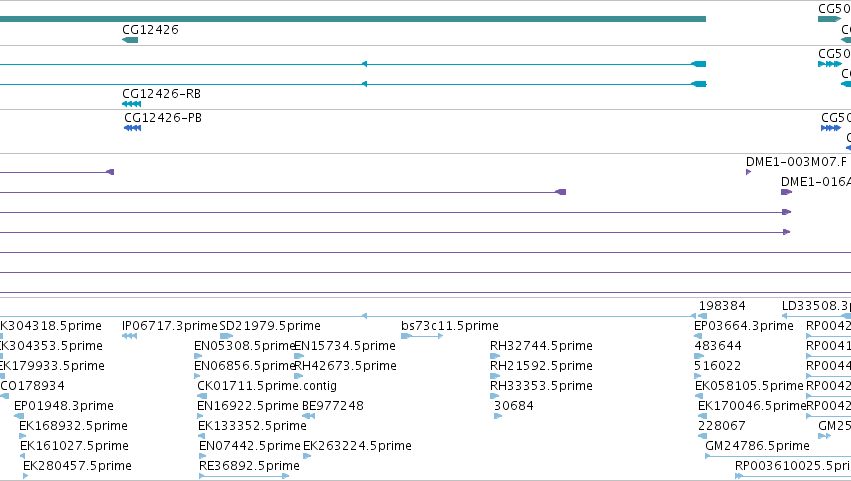Click the CO178934 EST label
851x481 pixels.
(x=33, y=386)
